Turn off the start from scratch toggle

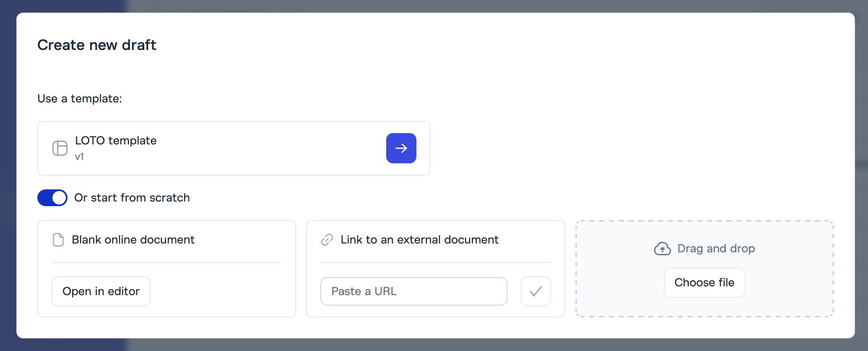(52, 198)
